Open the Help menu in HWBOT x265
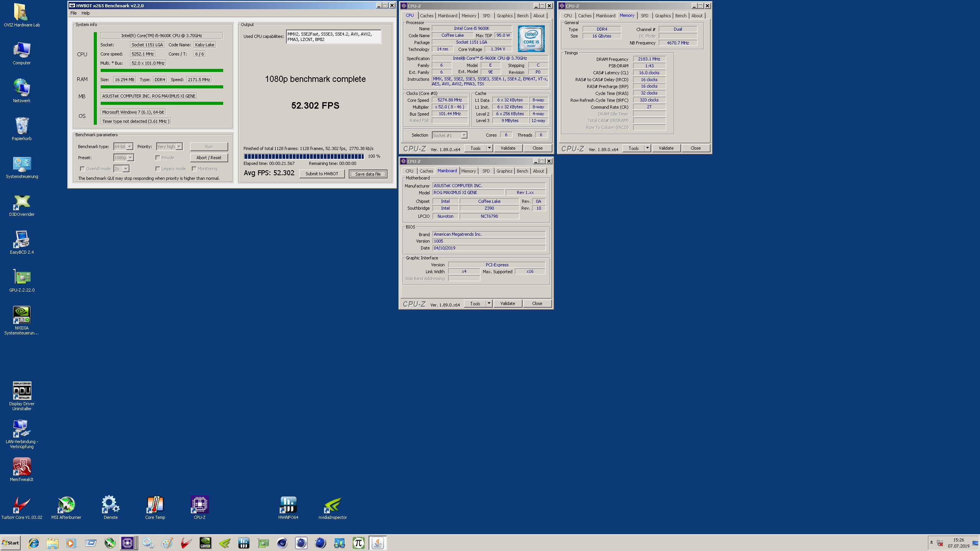 (85, 13)
